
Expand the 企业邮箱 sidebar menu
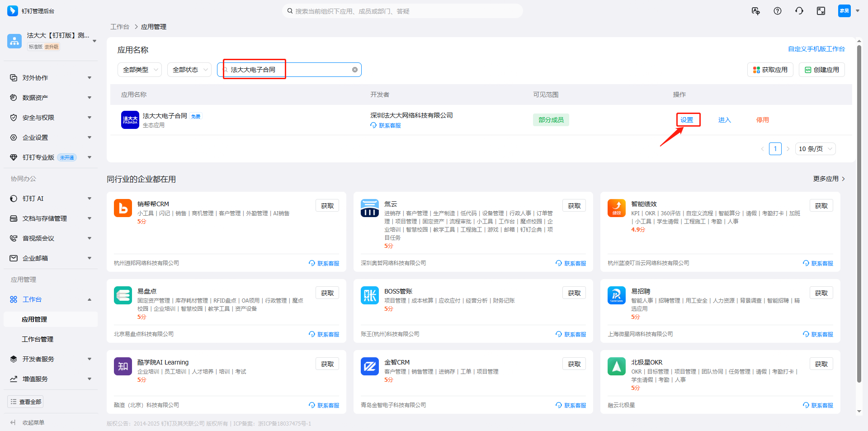(x=51, y=258)
